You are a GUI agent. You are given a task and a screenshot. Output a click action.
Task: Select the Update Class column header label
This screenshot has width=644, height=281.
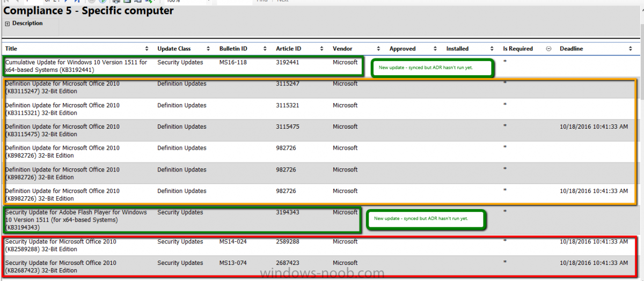[x=174, y=49]
